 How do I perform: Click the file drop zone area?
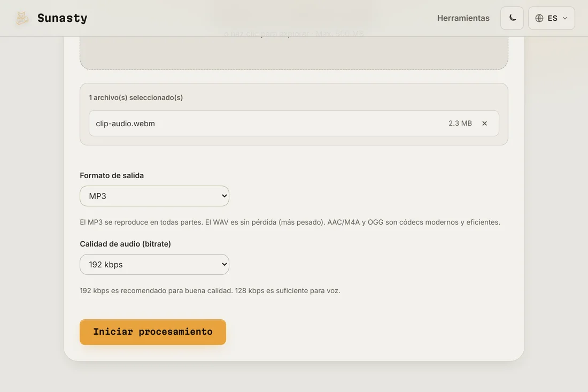pyautogui.click(x=294, y=52)
